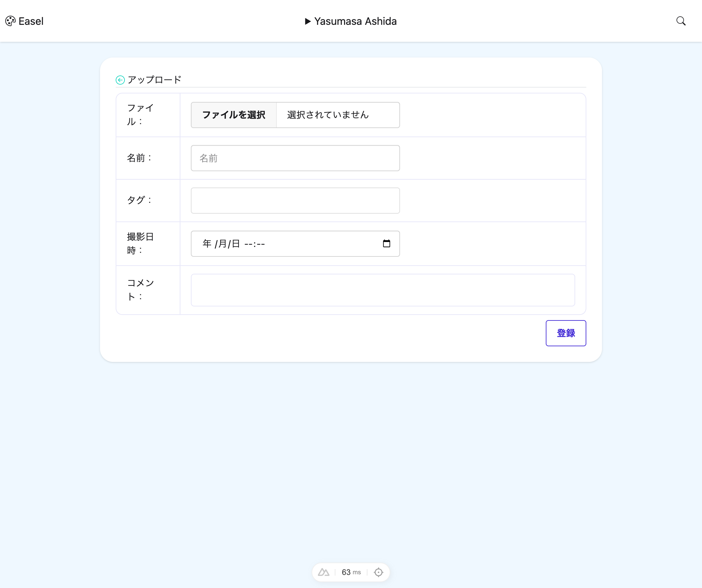Click the --:-- time segment

click(x=254, y=244)
